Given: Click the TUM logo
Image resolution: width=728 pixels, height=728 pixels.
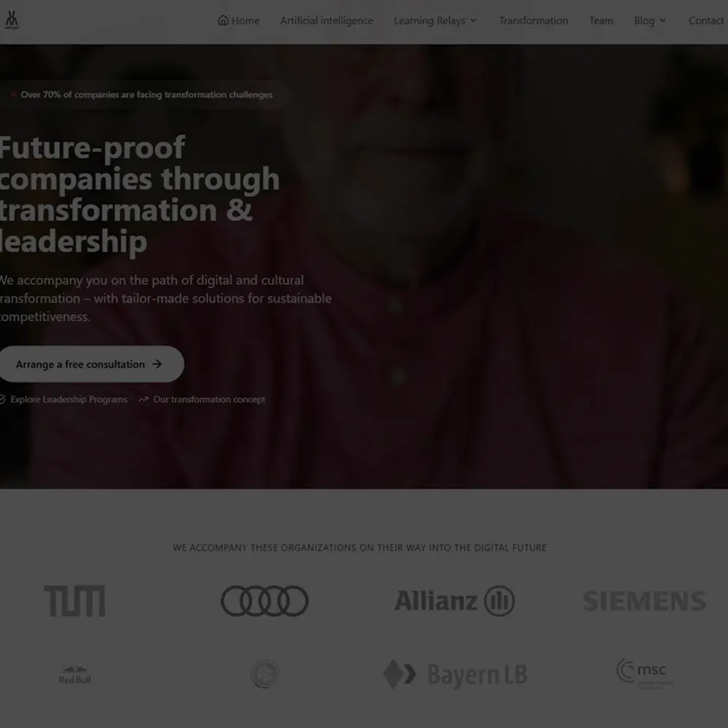Looking at the screenshot, I should [x=74, y=601].
